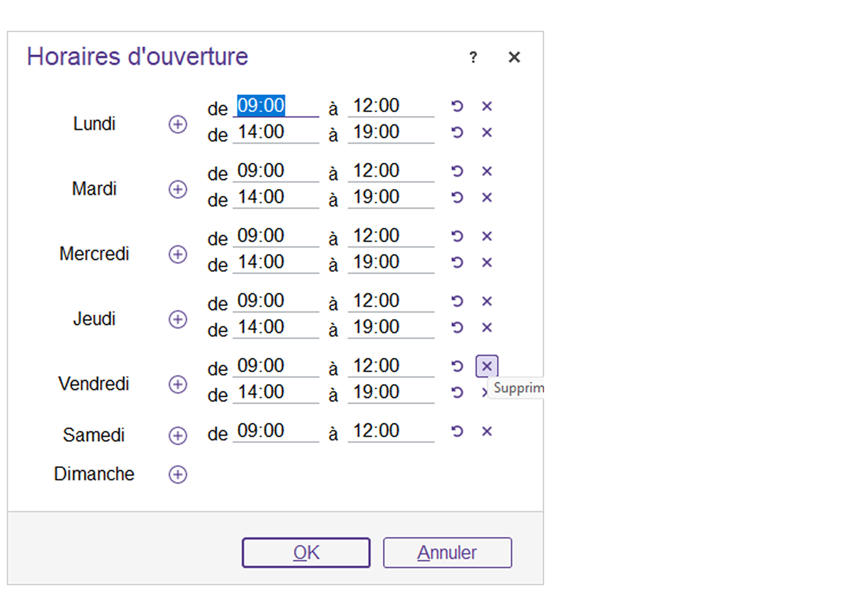Close the Horaires d'ouverture dialog
860x616 pixels.
(514, 57)
